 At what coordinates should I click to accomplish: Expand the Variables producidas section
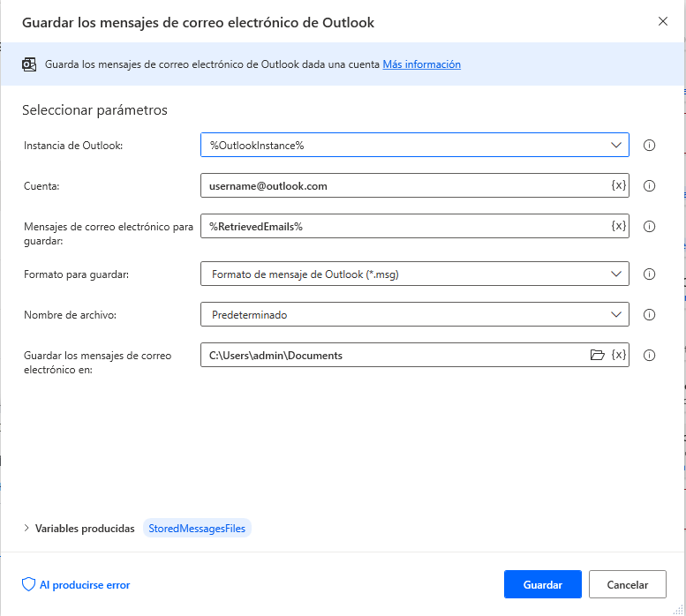26,528
